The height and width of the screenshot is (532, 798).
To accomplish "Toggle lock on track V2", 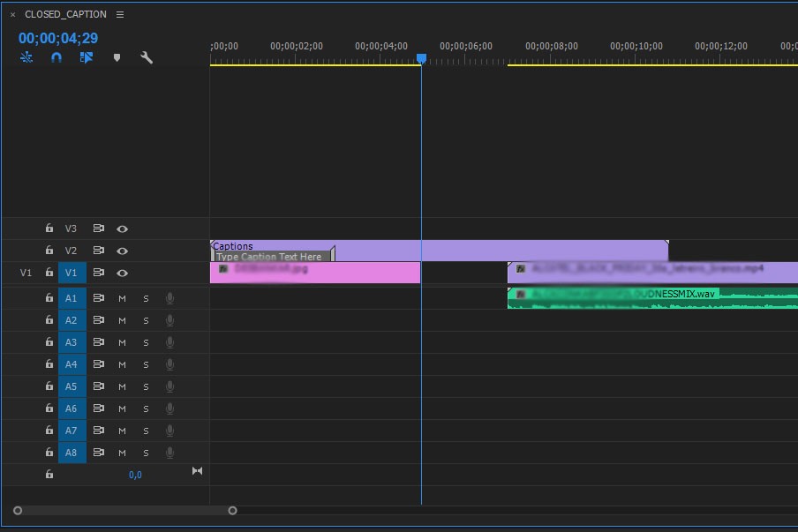I will click(49, 251).
